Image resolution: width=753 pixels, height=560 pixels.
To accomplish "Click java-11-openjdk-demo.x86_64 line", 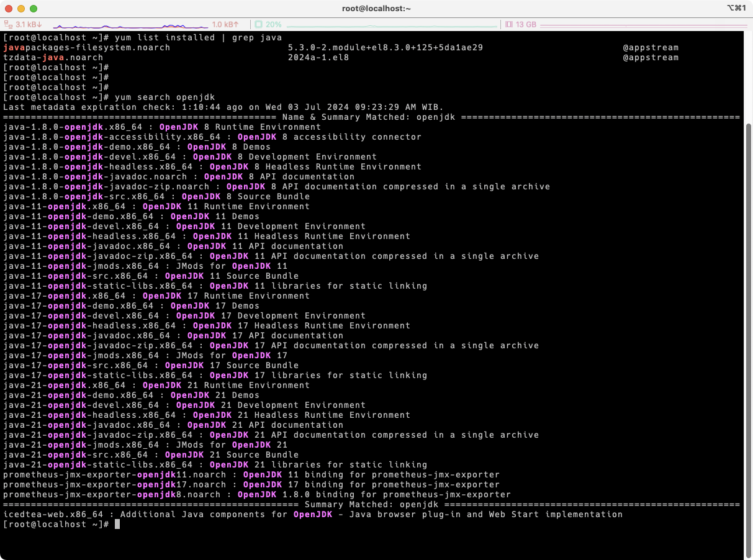I will point(131,216).
